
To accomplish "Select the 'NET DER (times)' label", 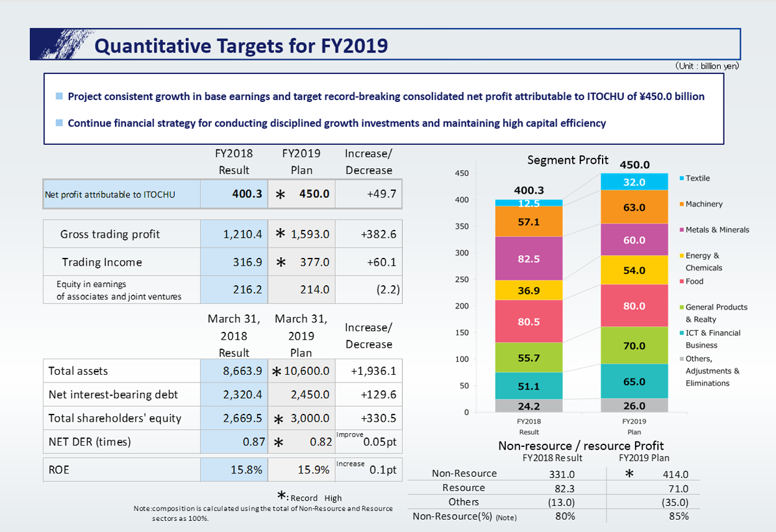I will tap(90, 442).
